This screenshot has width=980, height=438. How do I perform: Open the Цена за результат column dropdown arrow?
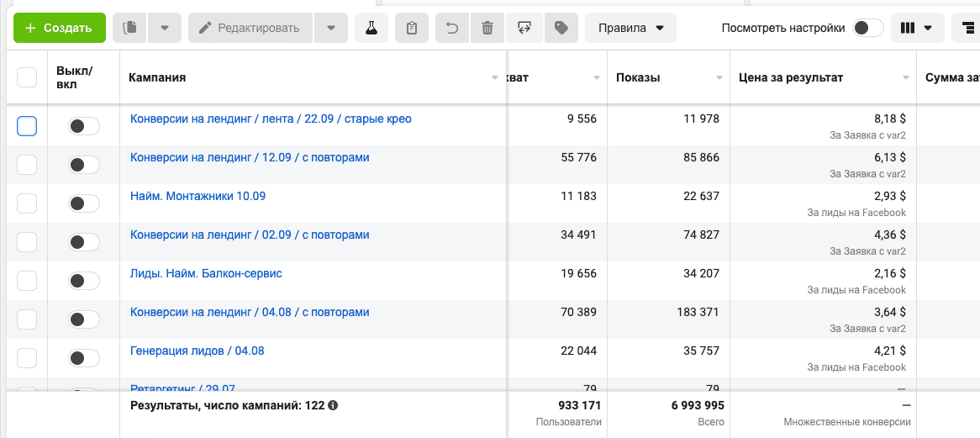coord(906,77)
